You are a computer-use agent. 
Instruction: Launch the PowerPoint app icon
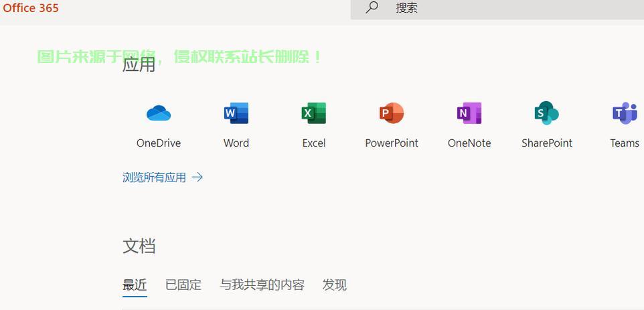coord(392,113)
